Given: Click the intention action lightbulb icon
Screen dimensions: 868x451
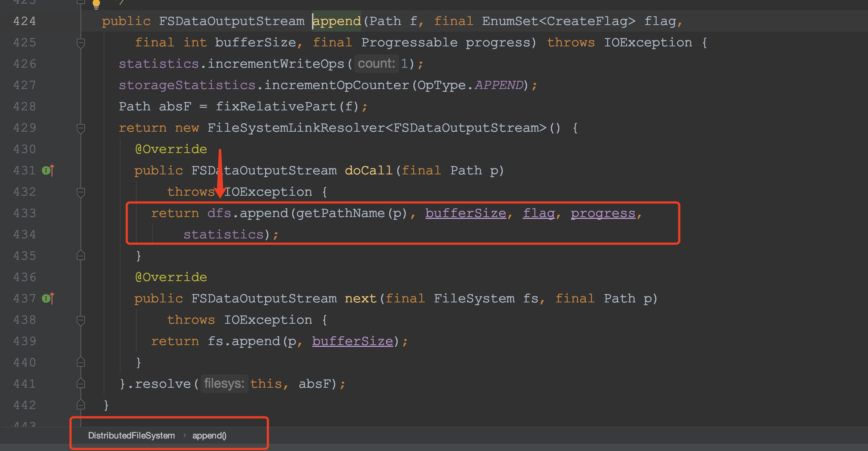Looking at the screenshot, I should (x=97, y=4).
